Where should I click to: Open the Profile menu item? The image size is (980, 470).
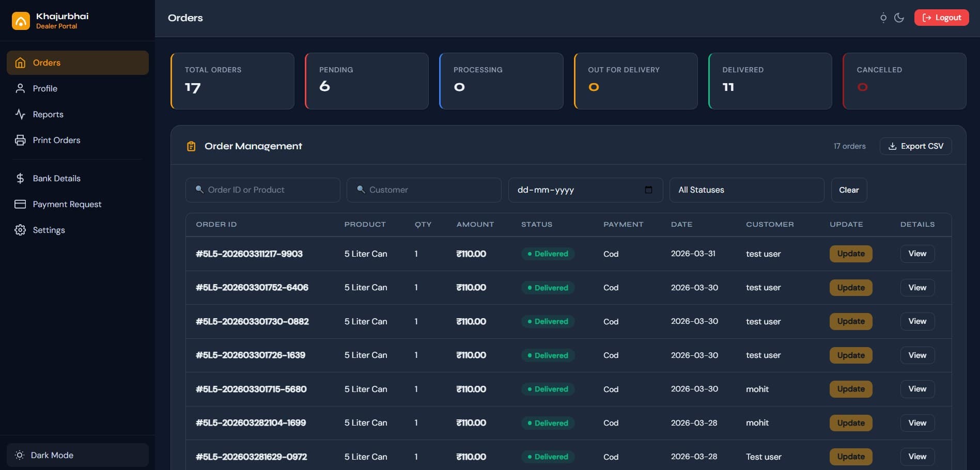pos(77,88)
